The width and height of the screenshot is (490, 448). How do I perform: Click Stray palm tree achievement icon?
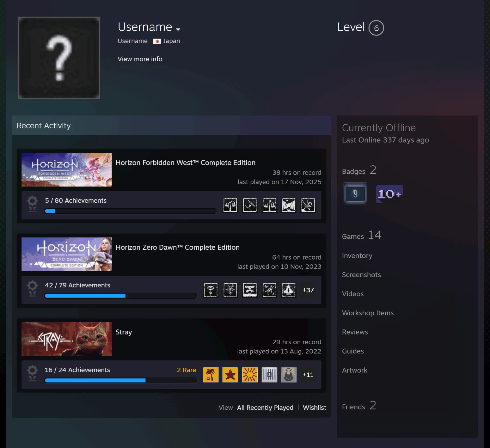coord(211,375)
